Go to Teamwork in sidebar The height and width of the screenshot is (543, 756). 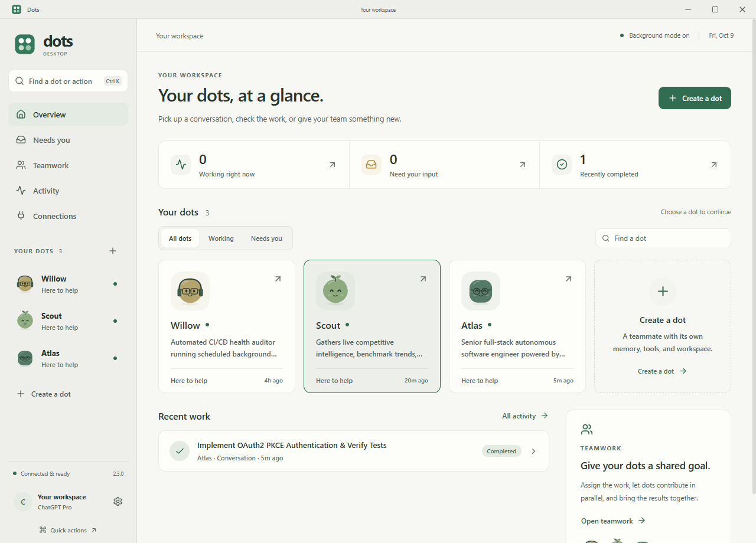[x=68, y=165]
